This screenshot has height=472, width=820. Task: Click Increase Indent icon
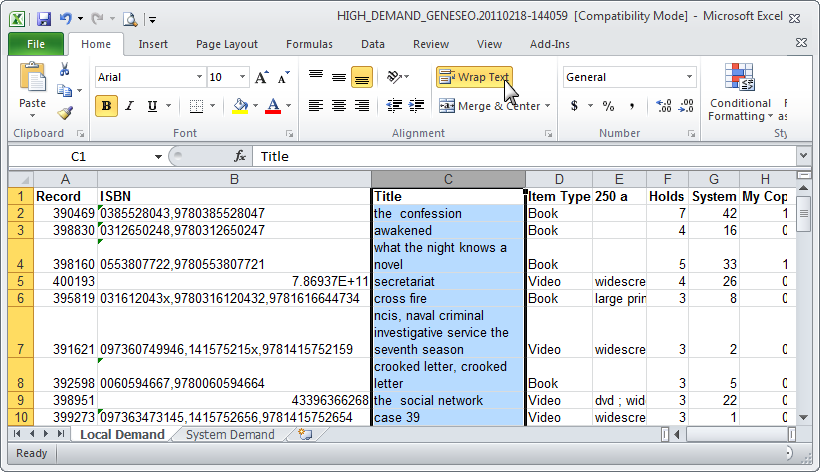click(x=416, y=106)
